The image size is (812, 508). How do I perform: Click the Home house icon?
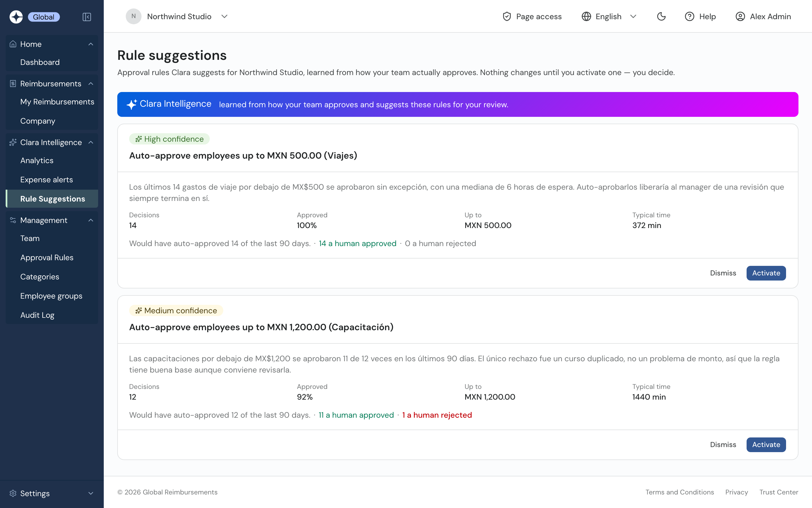tap(13, 44)
